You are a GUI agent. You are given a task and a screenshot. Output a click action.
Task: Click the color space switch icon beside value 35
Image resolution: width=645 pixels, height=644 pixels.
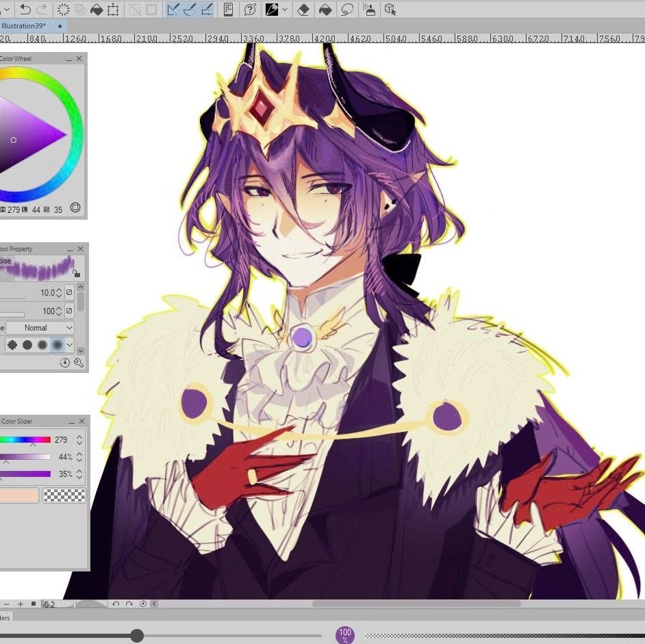(x=75, y=207)
